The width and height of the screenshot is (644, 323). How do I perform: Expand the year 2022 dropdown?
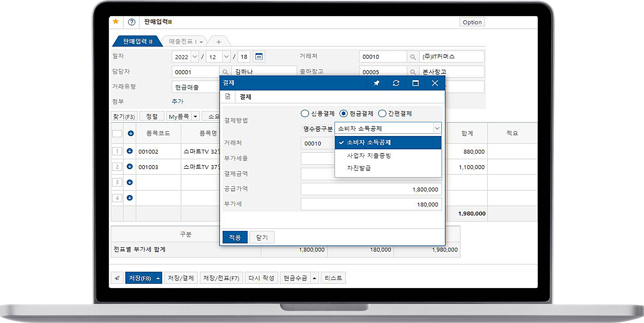click(x=195, y=57)
